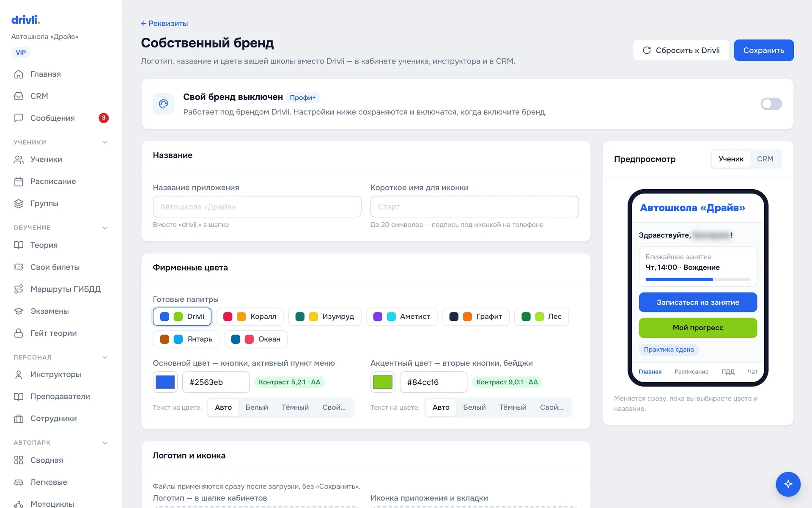812x508 pixels.
Task: Open Главная via its home icon
Action: coord(19,74)
